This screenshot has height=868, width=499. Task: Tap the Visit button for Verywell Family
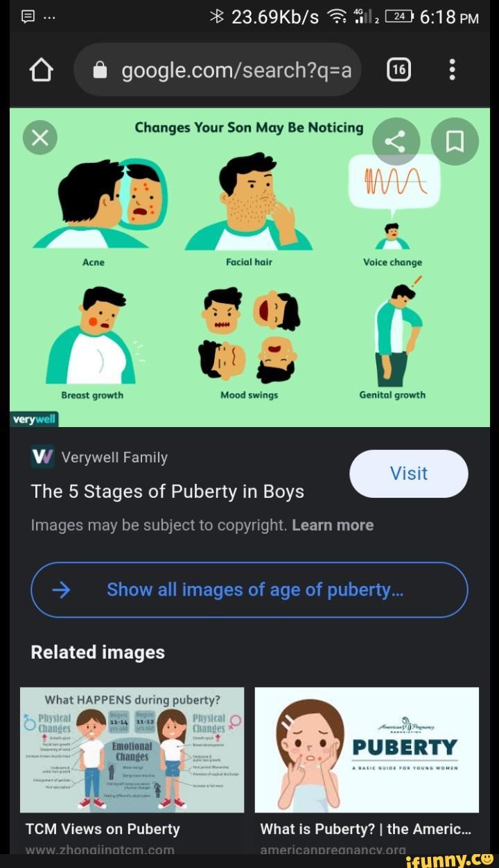tap(408, 474)
